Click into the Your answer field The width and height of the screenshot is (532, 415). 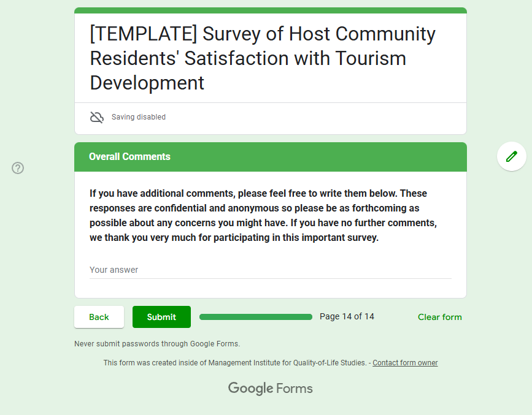(x=271, y=270)
